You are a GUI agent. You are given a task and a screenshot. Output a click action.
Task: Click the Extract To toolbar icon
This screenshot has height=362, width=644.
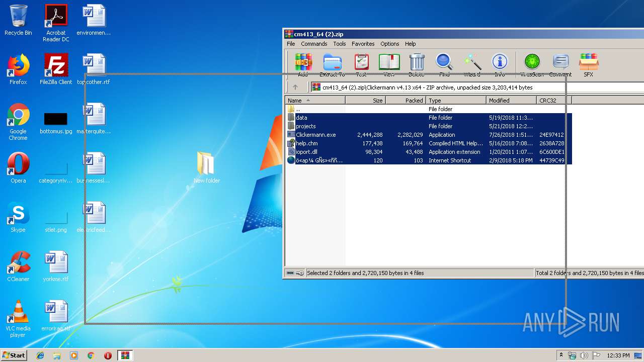tap(332, 65)
